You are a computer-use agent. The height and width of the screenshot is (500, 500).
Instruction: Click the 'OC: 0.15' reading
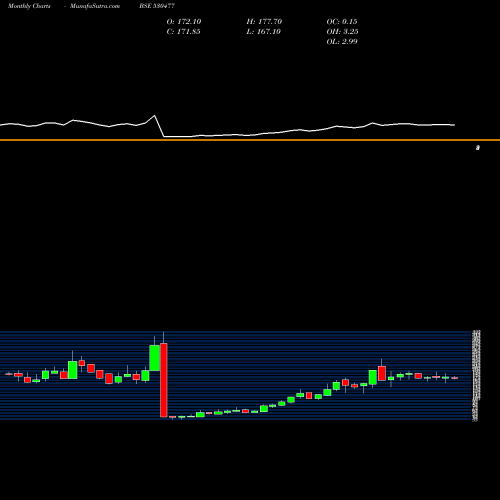pyautogui.click(x=342, y=21)
